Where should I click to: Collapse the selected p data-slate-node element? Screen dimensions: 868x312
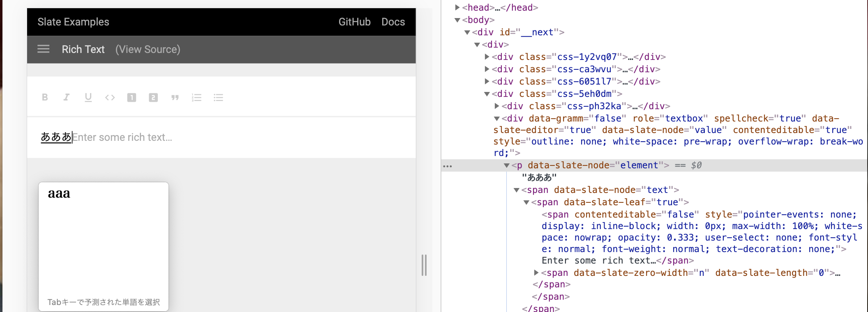(506, 165)
